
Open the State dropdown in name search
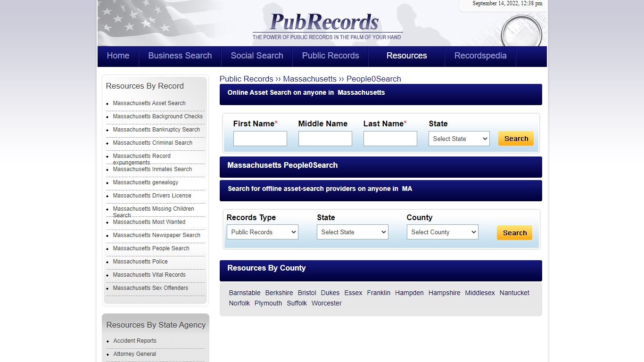point(459,139)
